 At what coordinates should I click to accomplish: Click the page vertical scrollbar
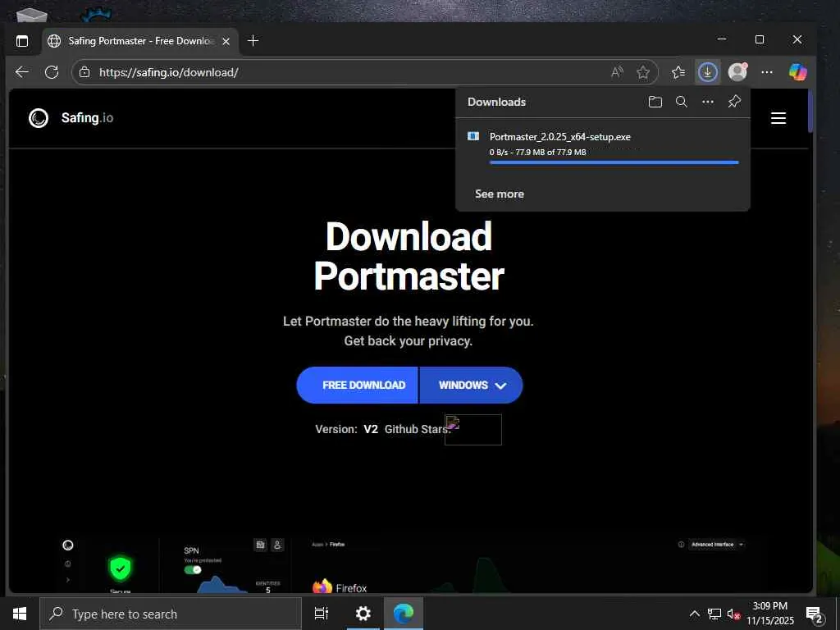point(810,112)
